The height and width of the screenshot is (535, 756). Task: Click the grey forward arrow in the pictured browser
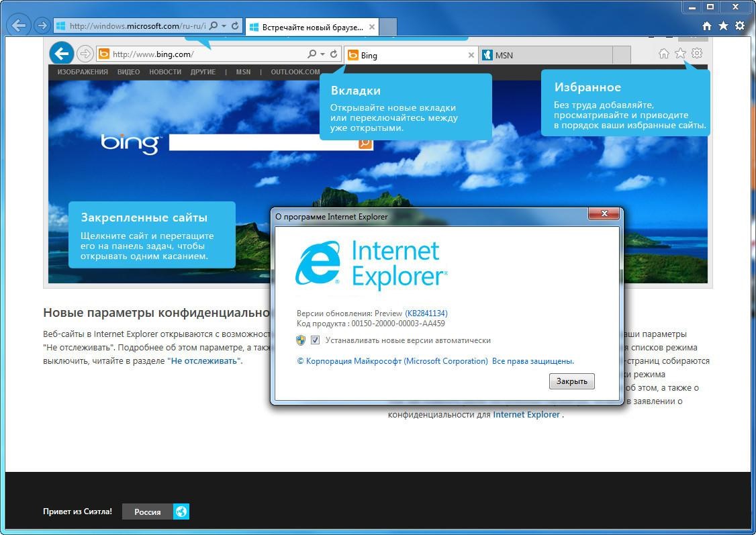(x=85, y=54)
